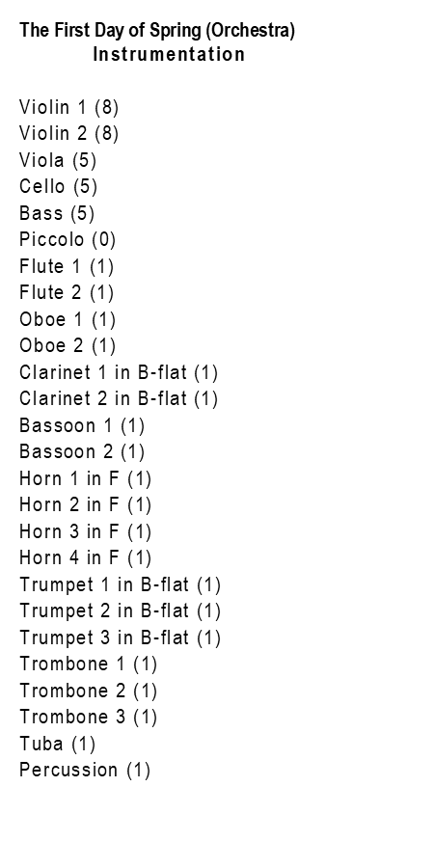Click Horn 4 in F line
The image size is (434, 868).
(x=85, y=558)
